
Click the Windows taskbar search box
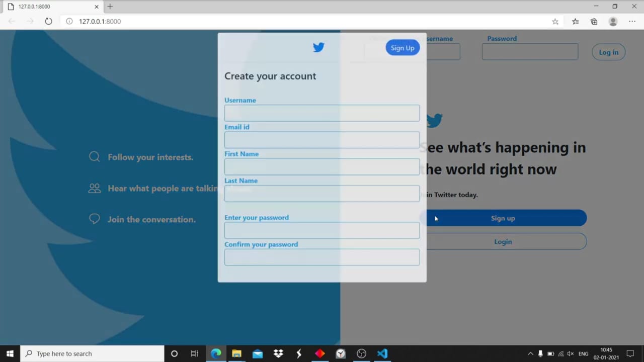pyautogui.click(x=92, y=353)
